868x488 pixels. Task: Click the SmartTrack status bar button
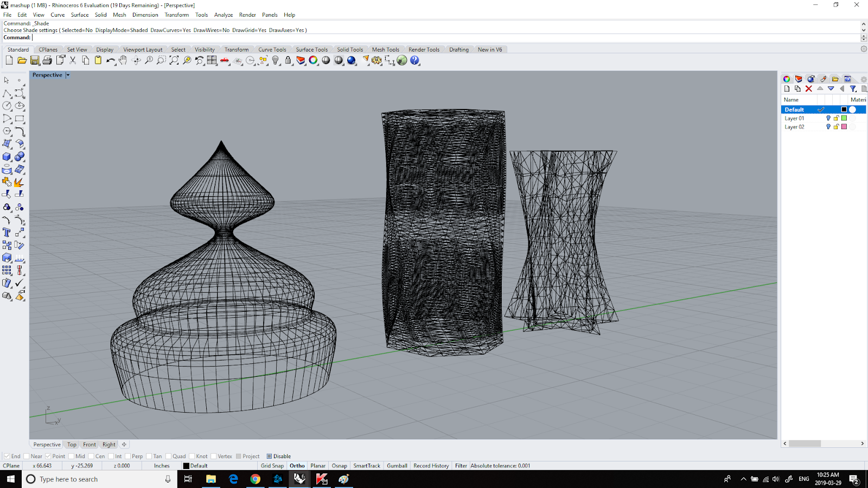(367, 466)
